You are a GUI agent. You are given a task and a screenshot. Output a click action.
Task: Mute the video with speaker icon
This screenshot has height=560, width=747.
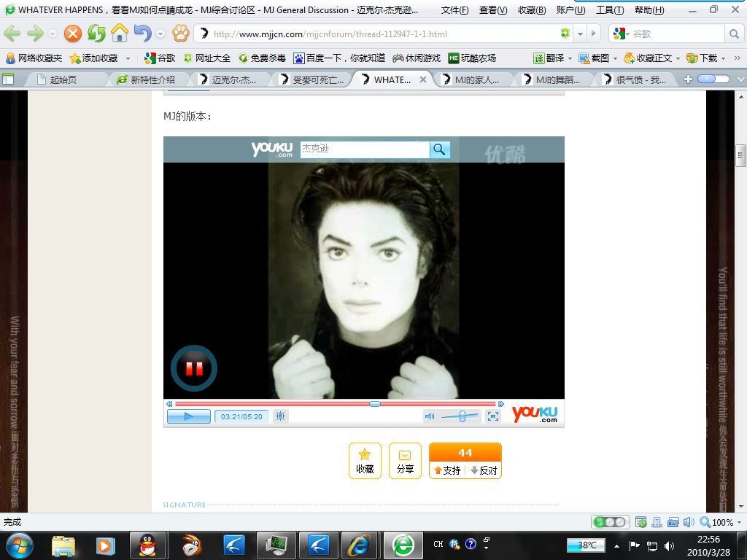click(430, 416)
